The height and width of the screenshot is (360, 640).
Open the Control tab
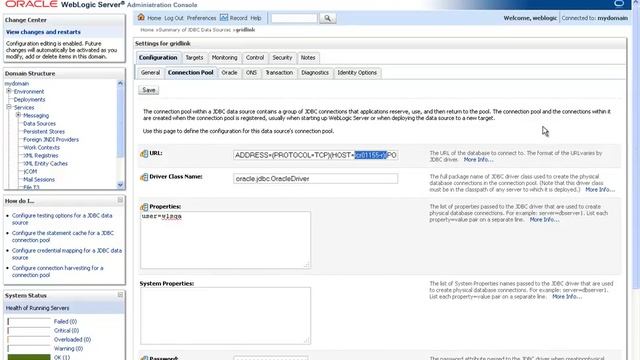(x=255, y=58)
